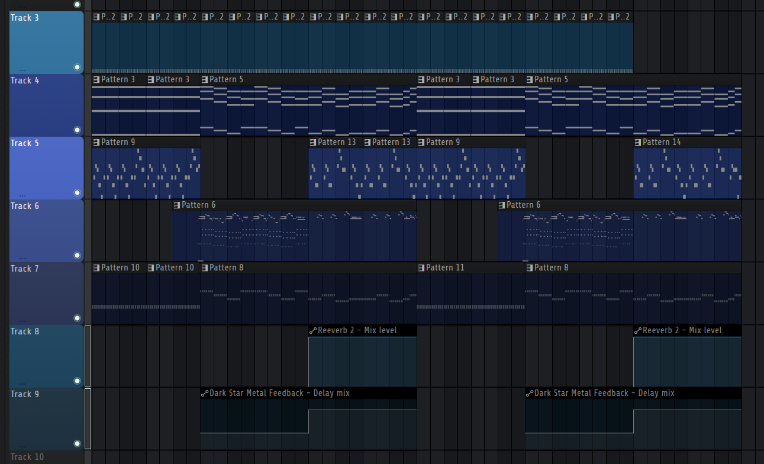Click the first Pattern 5 clip icon

205,79
